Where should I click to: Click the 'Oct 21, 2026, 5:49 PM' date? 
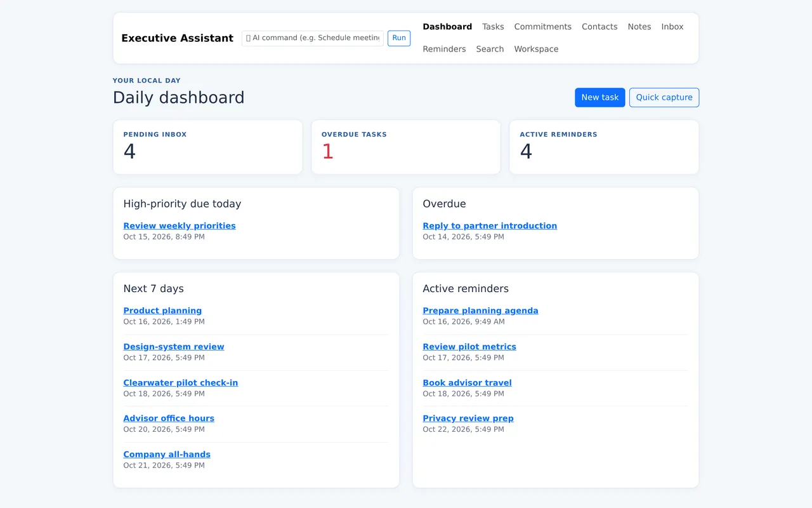[x=164, y=465]
